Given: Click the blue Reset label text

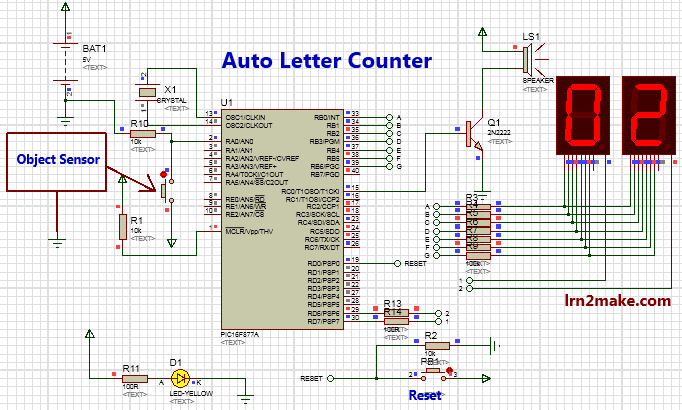Looking at the screenshot, I should pyautogui.click(x=425, y=395).
